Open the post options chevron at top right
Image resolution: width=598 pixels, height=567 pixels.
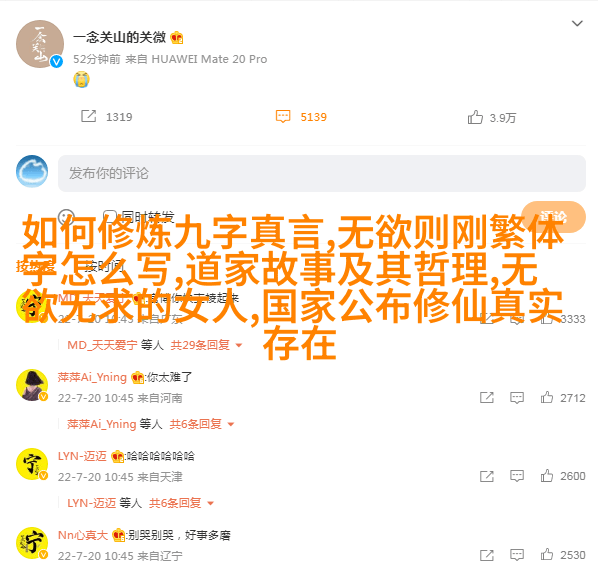(x=577, y=24)
